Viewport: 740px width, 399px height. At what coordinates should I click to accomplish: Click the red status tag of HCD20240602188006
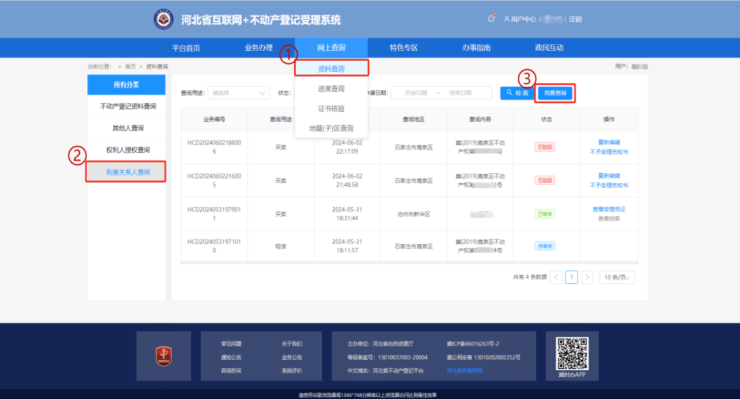545,147
